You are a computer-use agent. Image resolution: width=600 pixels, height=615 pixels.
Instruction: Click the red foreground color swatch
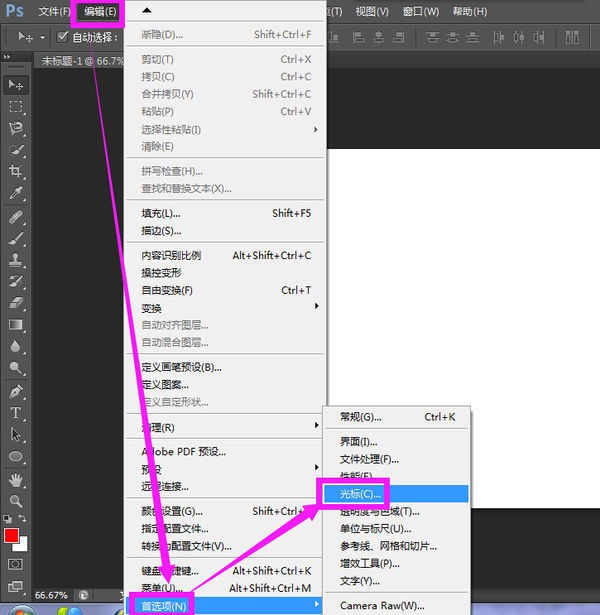coord(12,537)
